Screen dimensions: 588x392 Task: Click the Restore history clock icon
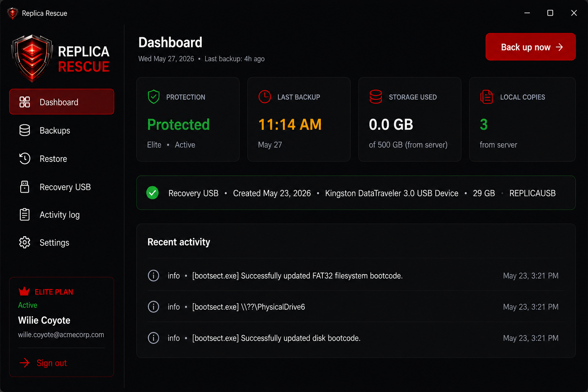pyautogui.click(x=24, y=158)
